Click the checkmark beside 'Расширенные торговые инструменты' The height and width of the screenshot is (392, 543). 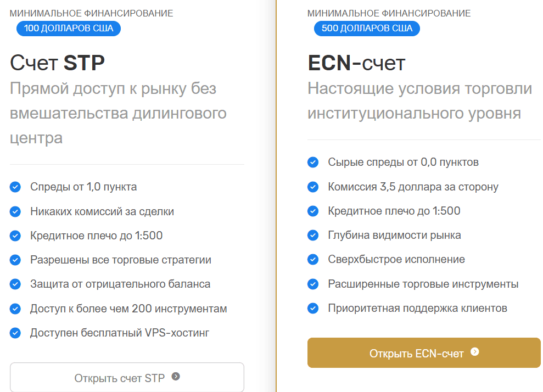(313, 284)
